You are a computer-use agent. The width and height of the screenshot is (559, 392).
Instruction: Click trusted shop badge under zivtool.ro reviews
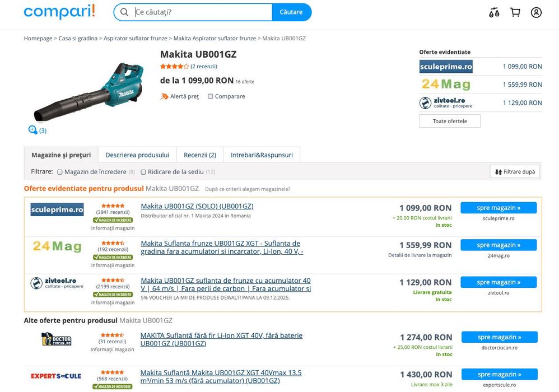coord(113,295)
